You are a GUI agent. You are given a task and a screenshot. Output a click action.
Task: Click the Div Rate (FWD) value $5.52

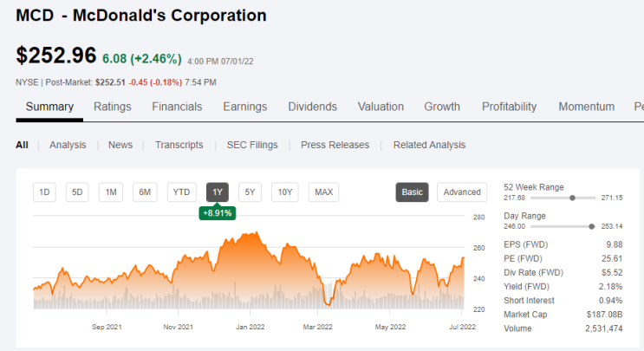tap(612, 273)
